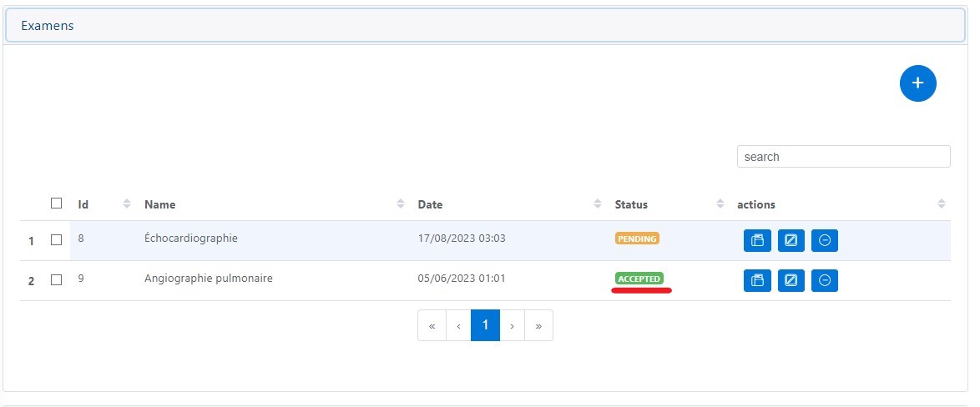Open details icon for Angiographie pulmonaire row
The image size is (980, 407).
coord(757,281)
